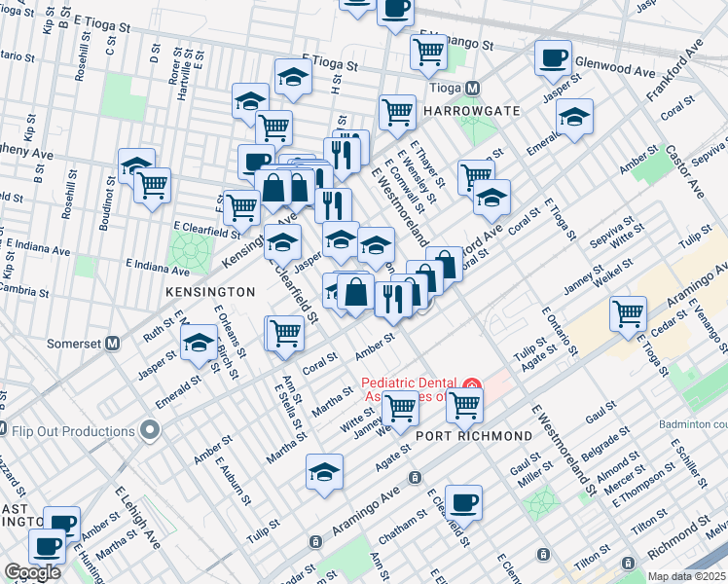
Task: Click the coffee cup marker by Chatham St
Action: click(464, 502)
